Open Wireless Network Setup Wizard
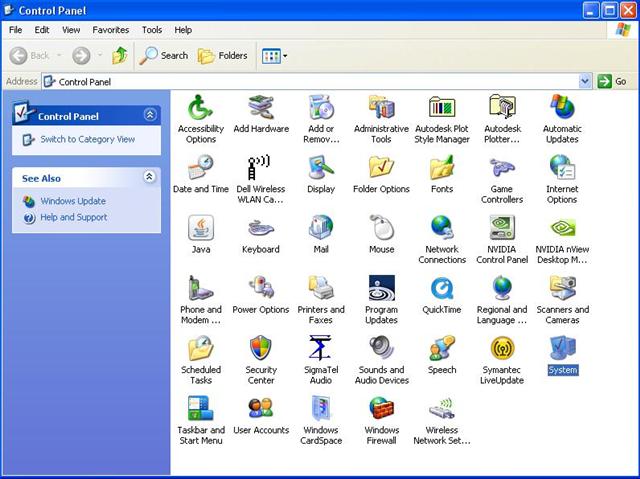Screen dimensions: 640x479 442,420
